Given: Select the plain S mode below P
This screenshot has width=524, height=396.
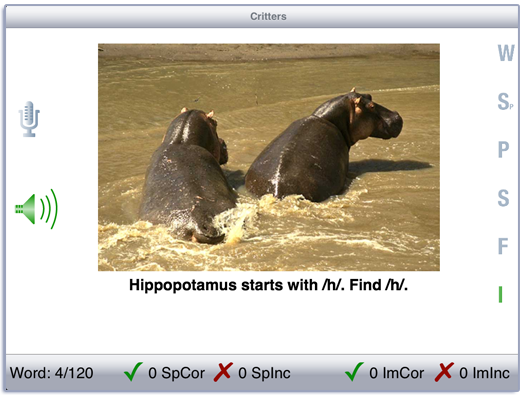Looking at the screenshot, I should click(x=503, y=198).
